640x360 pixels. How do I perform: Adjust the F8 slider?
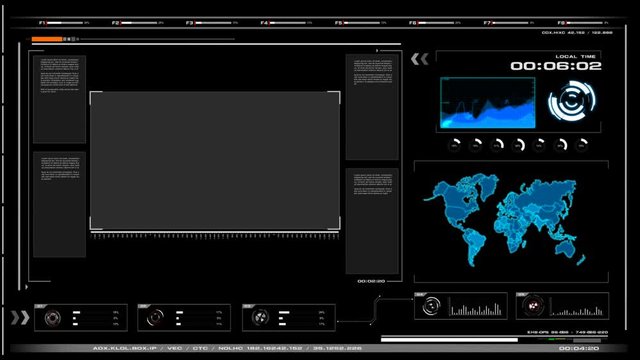[x=584, y=23]
